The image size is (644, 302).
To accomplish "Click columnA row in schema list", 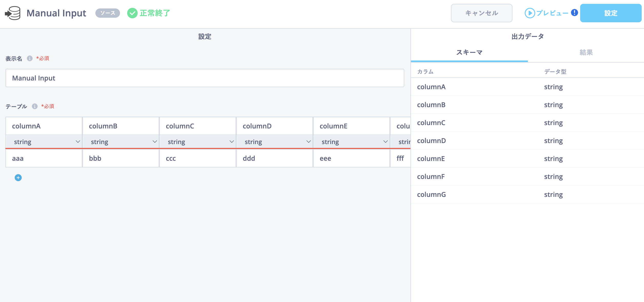I will coord(527,87).
